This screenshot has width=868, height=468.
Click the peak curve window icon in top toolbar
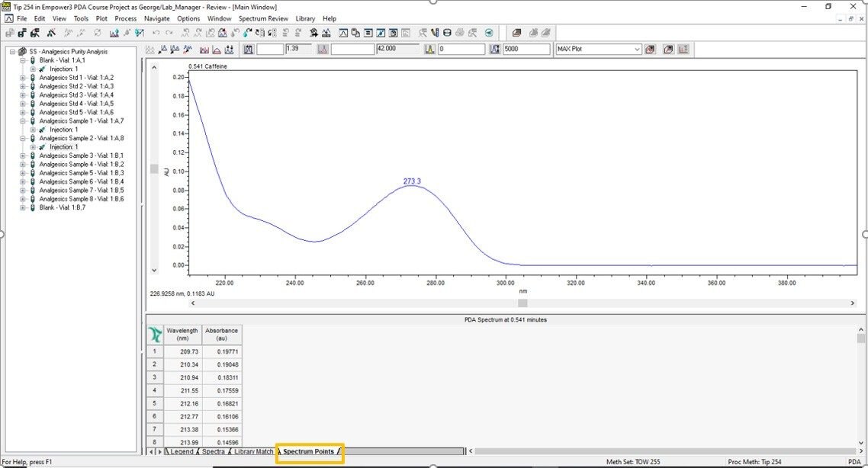point(342,34)
